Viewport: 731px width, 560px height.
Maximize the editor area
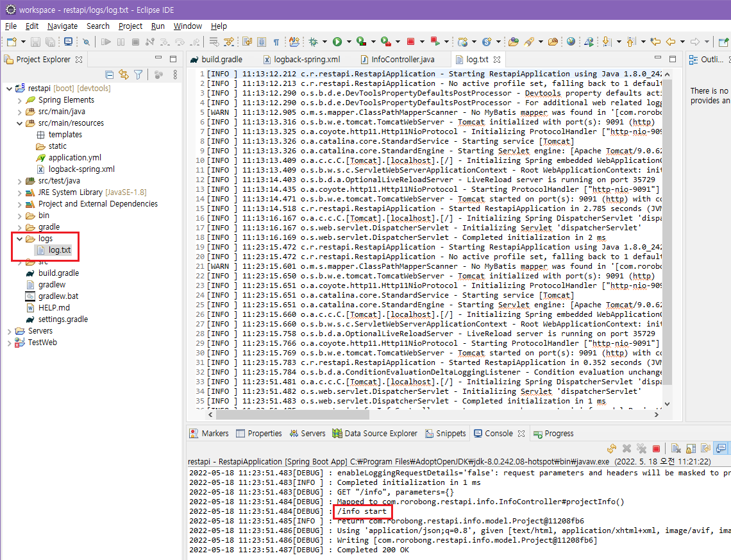pyautogui.click(x=672, y=59)
